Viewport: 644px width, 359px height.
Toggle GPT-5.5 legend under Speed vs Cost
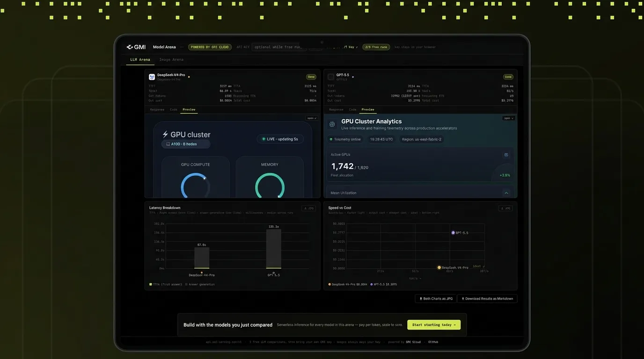coord(384,284)
